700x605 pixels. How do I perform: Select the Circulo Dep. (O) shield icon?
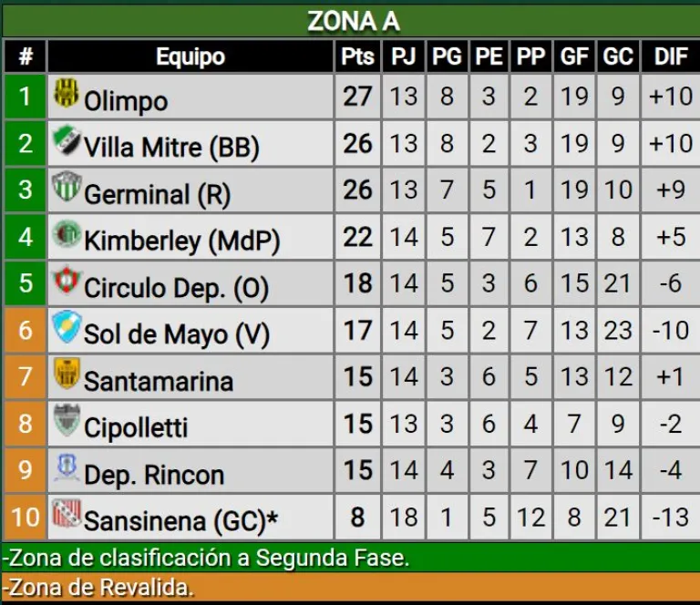tap(66, 281)
